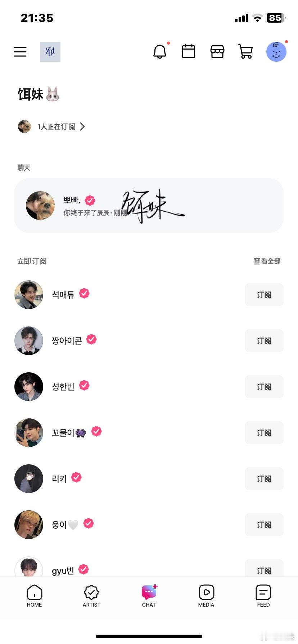Screen dimensions: 298x644
Task: Subscribe to 석매튜 with 订阅 button
Action: pos(264,295)
